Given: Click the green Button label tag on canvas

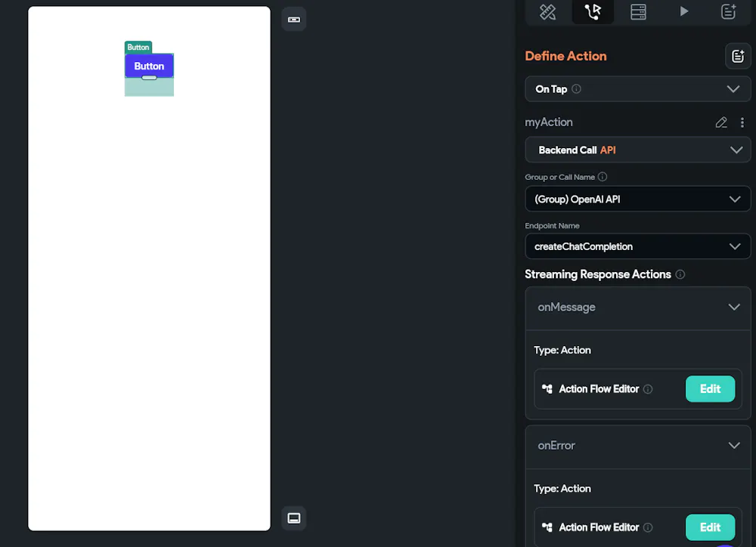Looking at the screenshot, I should coord(138,48).
